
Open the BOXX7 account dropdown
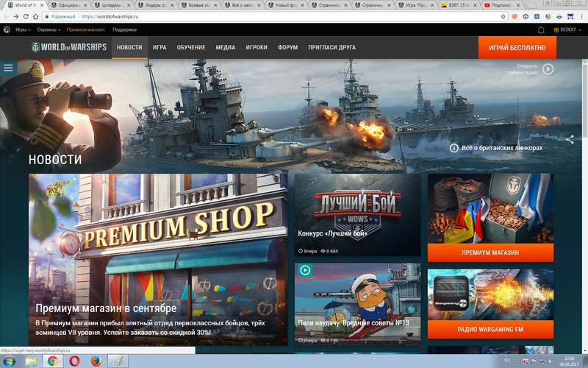point(567,29)
